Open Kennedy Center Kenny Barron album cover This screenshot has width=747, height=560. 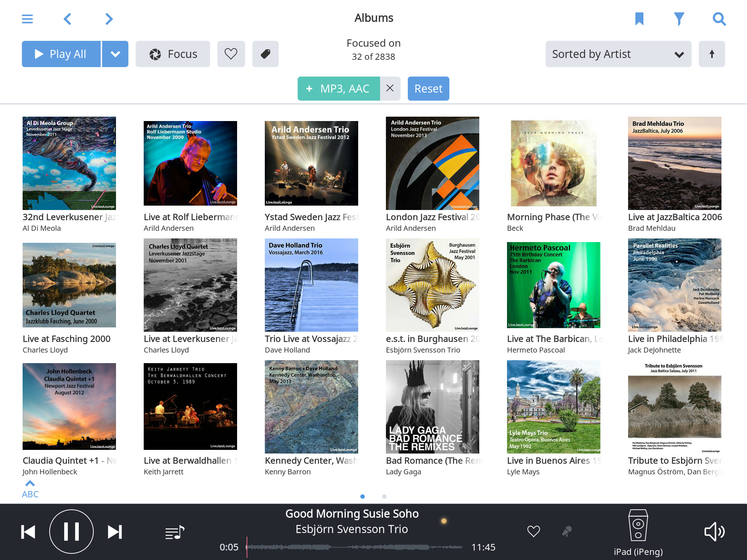311,407
